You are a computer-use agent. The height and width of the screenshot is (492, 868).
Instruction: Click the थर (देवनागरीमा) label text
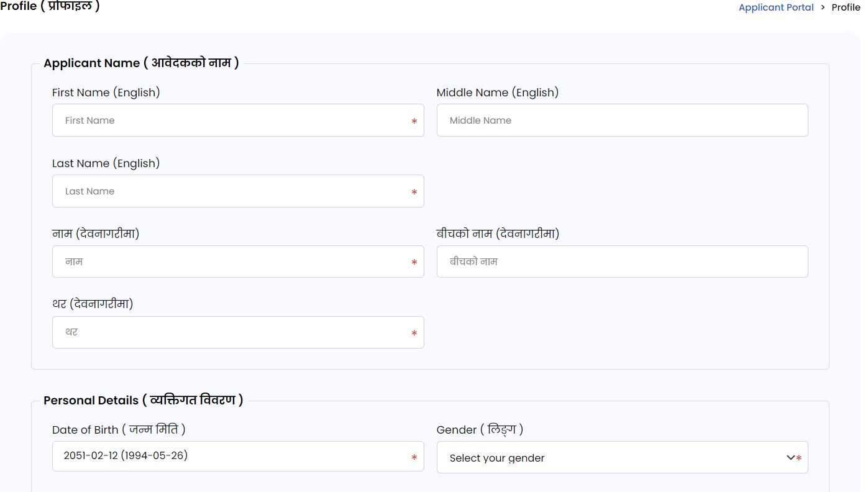point(93,304)
